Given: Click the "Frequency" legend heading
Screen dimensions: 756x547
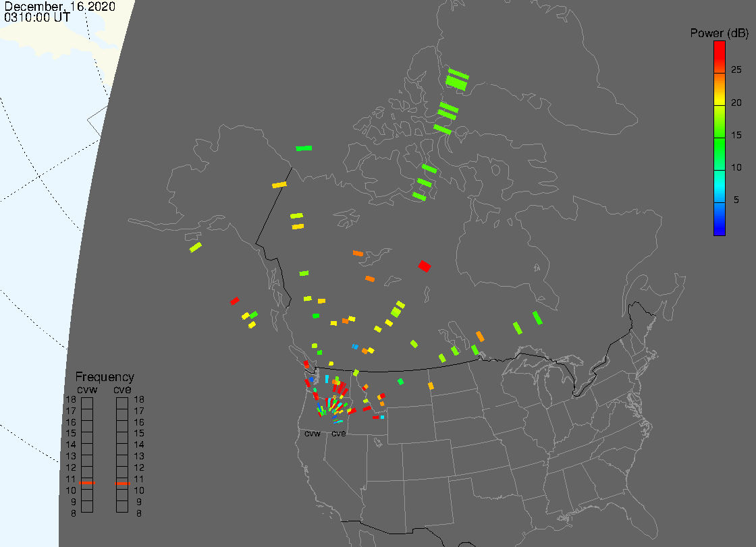Looking at the screenshot, I should 105,377.
